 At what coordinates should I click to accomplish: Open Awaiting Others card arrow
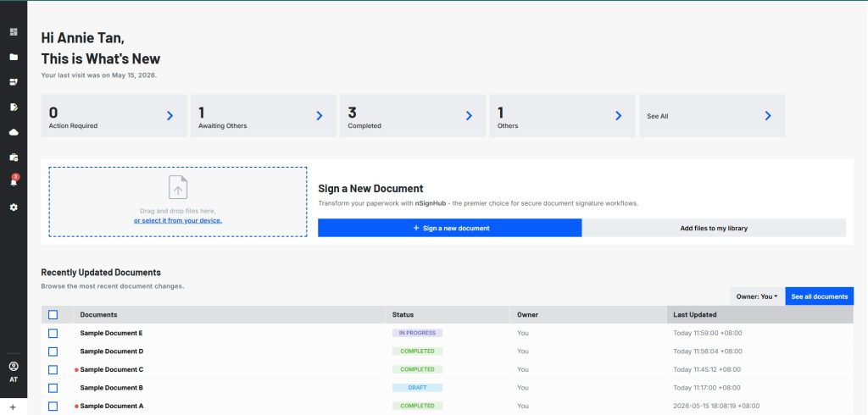(320, 116)
